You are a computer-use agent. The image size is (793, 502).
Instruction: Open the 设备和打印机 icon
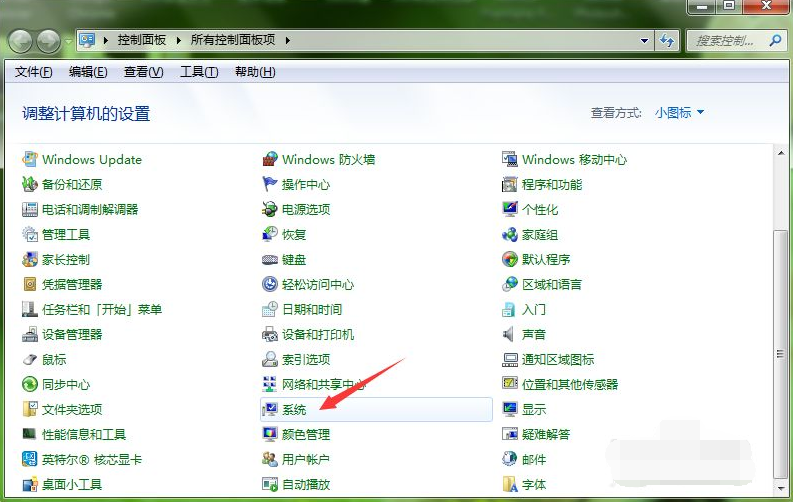click(270, 334)
